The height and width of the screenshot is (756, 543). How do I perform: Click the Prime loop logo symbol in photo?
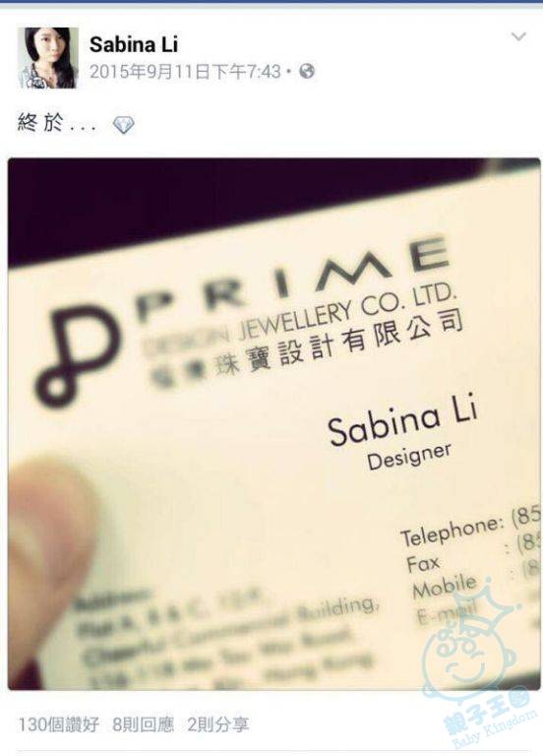(76, 354)
